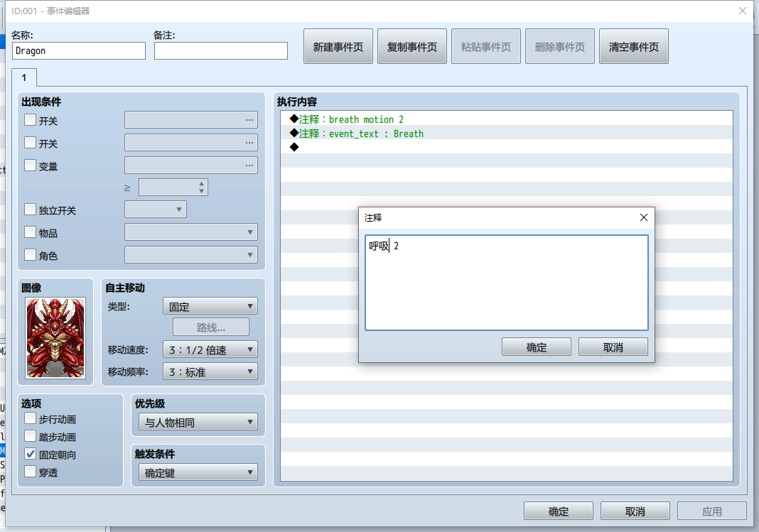Click the 注释 text area

(x=506, y=283)
